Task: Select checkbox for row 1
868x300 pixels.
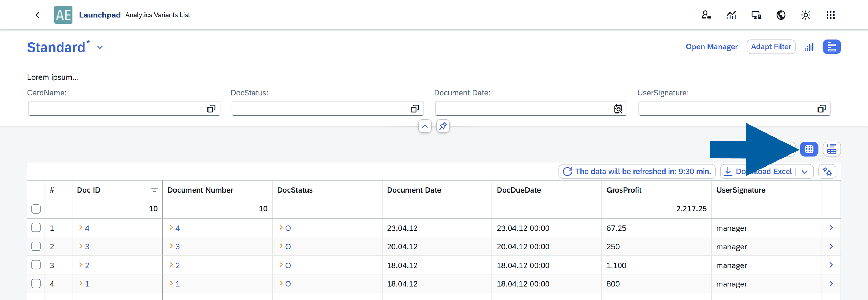Action: click(36, 228)
